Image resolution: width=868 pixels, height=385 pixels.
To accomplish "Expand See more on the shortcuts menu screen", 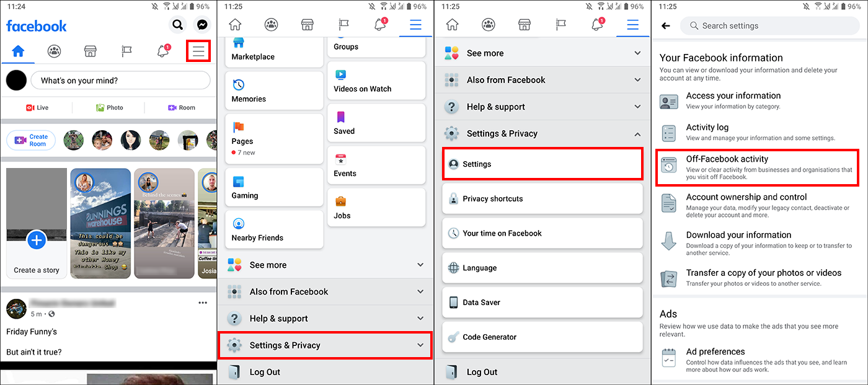I will (325, 265).
